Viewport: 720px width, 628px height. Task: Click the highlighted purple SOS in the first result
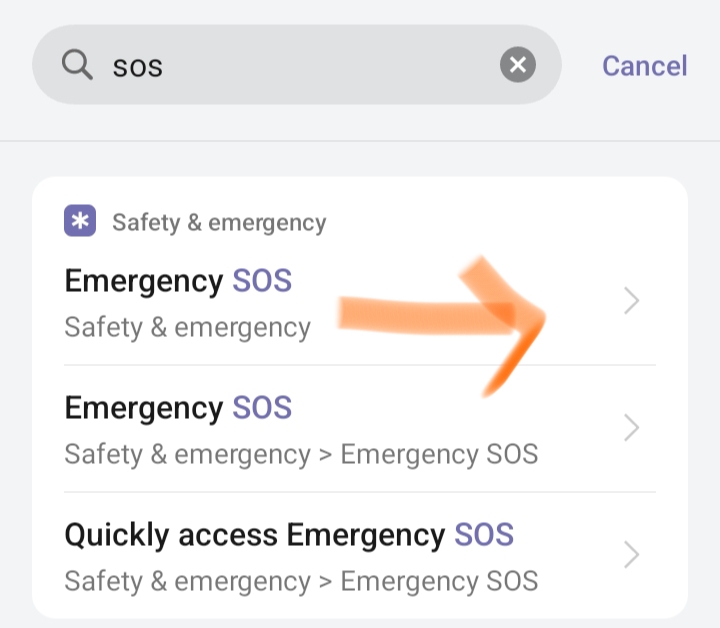click(262, 281)
